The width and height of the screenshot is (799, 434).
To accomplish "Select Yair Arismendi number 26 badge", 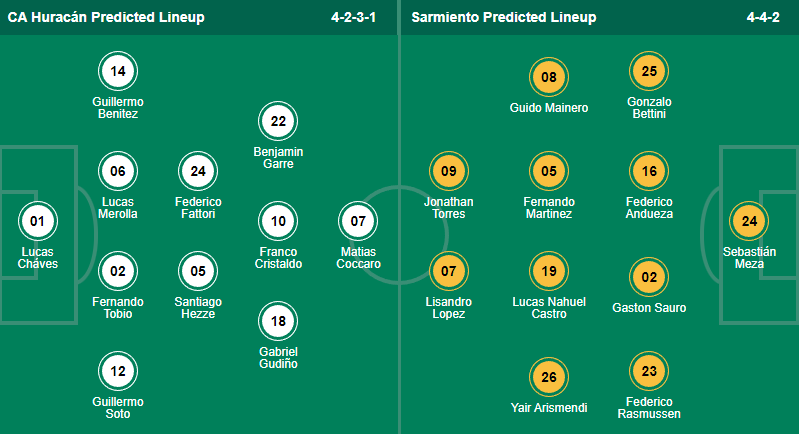I will pos(548,378).
